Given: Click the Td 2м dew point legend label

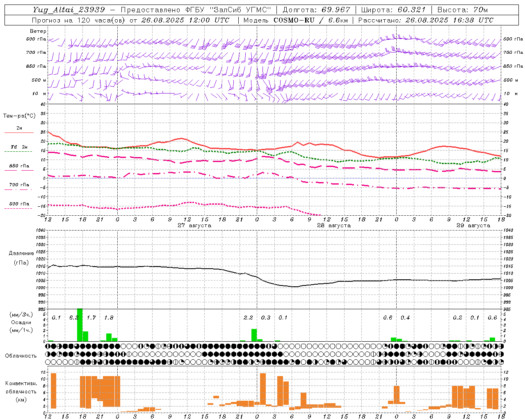Looking at the screenshot, I should (19, 147).
